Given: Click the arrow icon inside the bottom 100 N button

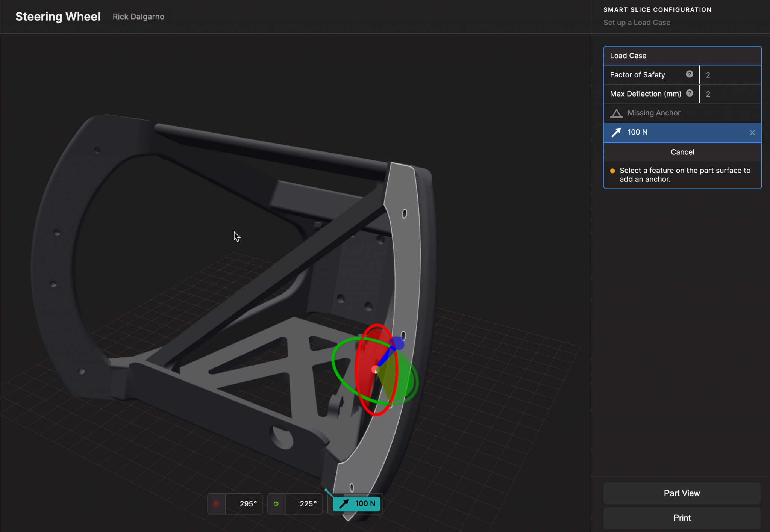Looking at the screenshot, I should pos(343,503).
